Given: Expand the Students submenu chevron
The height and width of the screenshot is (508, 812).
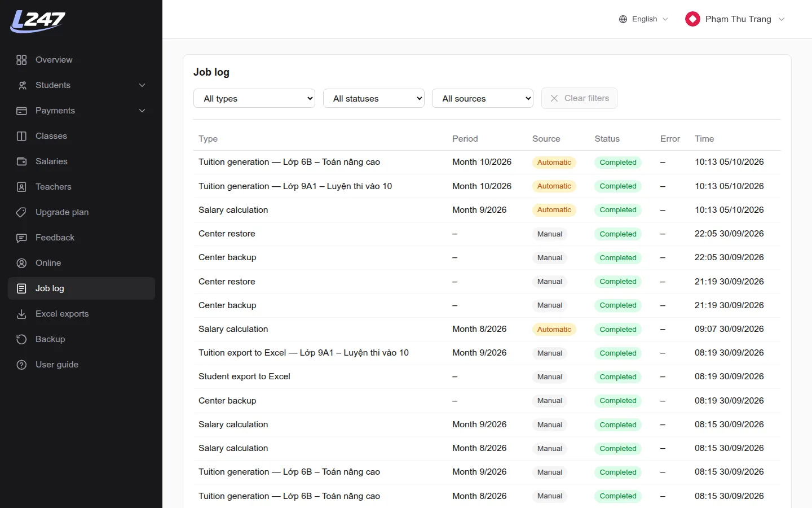Looking at the screenshot, I should pos(142,85).
